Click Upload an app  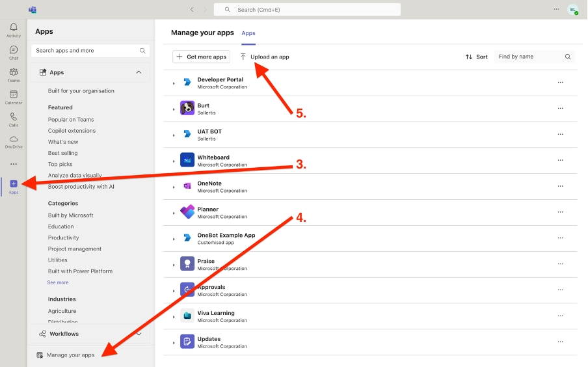pos(265,57)
